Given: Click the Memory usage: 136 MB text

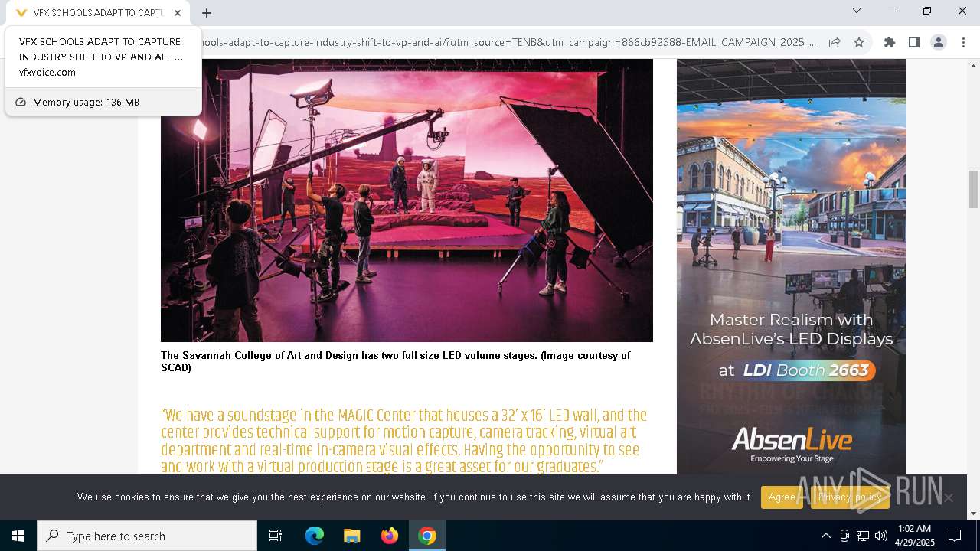Looking at the screenshot, I should (86, 102).
